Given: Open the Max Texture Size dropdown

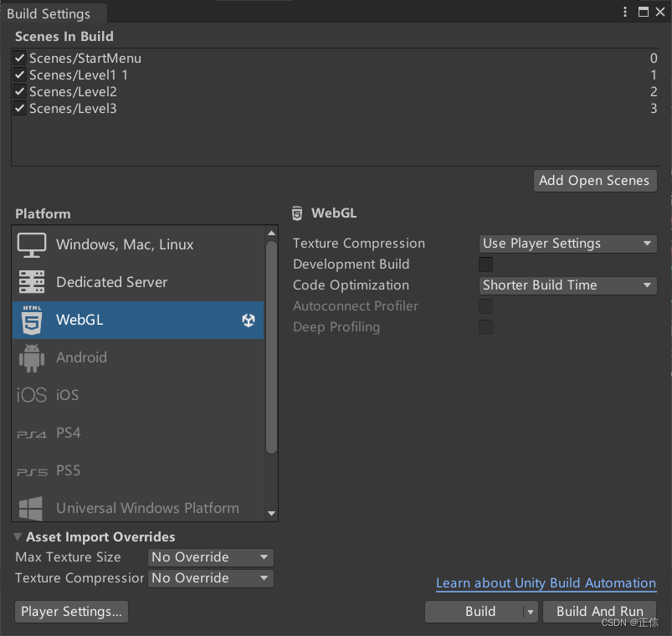Looking at the screenshot, I should click(x=210, y=557).
